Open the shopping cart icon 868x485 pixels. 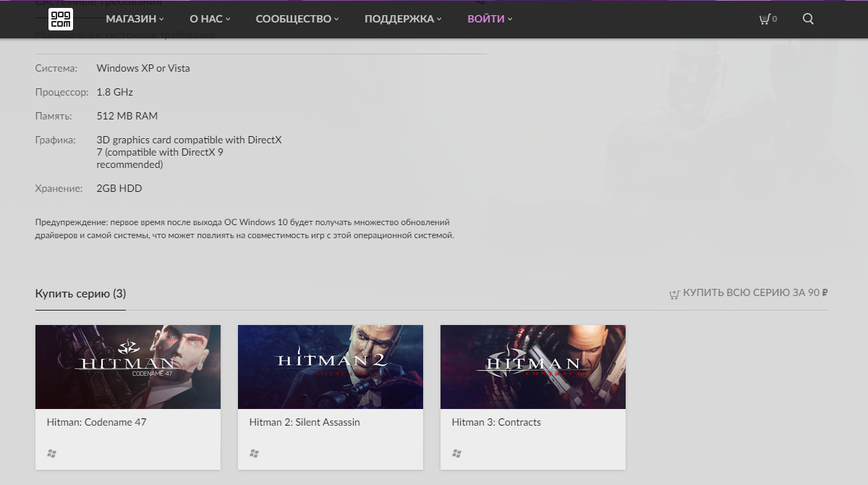764,19
